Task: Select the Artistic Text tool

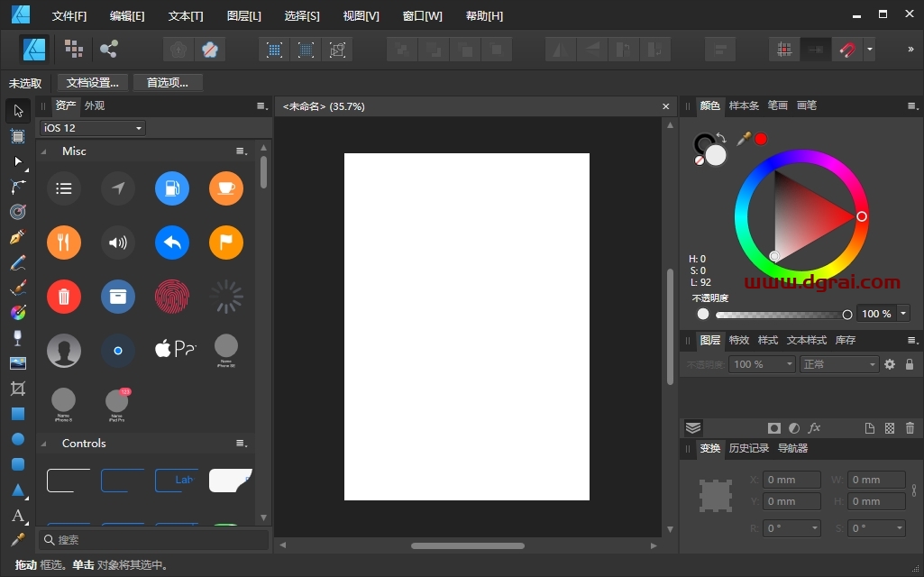Action: 18,516
